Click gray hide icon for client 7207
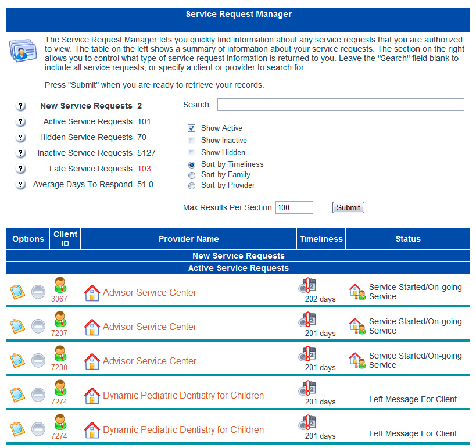This screenshot has height=448, width=476. point(38,327)
